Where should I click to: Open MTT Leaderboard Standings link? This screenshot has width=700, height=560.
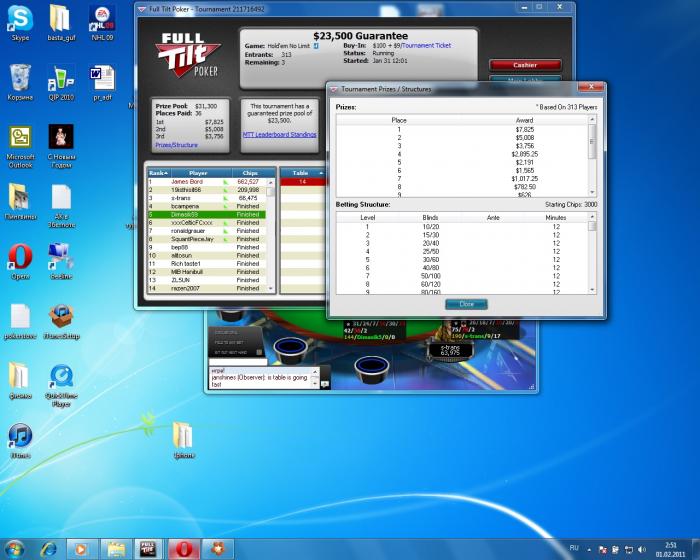tap(279, 134)
